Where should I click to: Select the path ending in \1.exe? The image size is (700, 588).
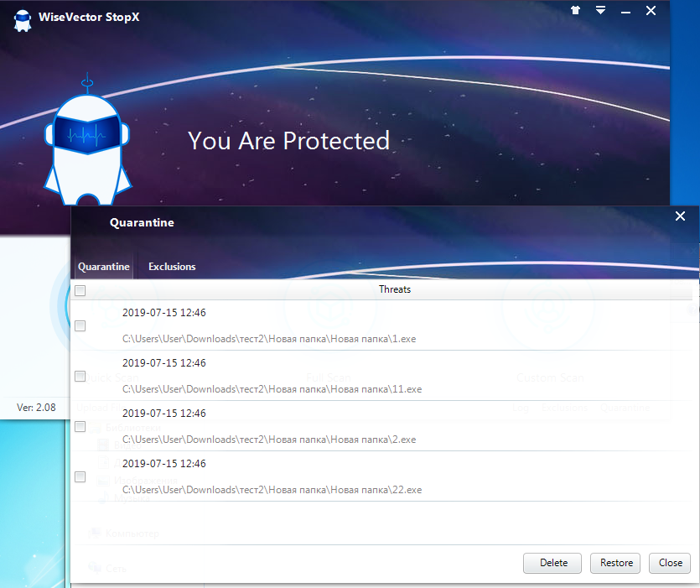269,339
